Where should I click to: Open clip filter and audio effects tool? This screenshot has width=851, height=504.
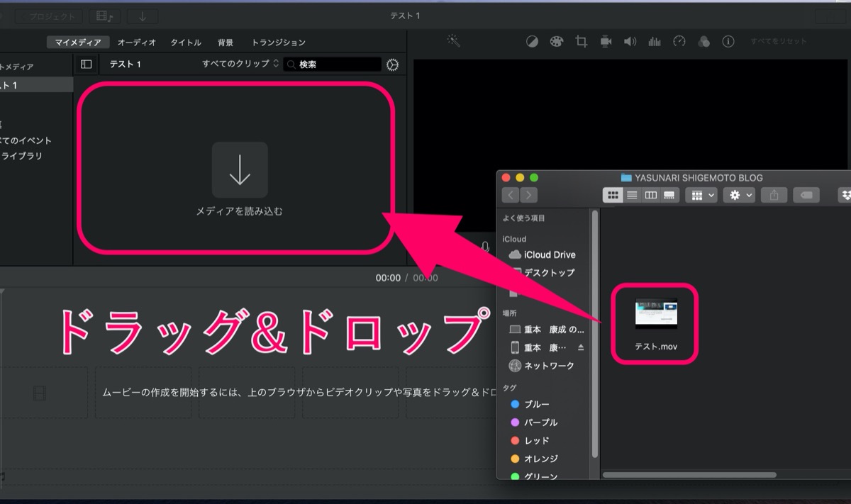click(703, 42)
